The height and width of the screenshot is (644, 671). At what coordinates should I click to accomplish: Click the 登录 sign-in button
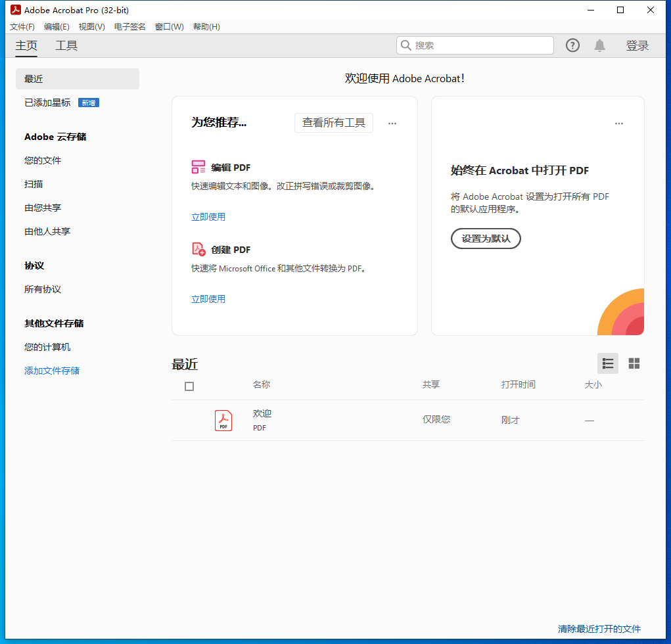[x=637, y=45]
